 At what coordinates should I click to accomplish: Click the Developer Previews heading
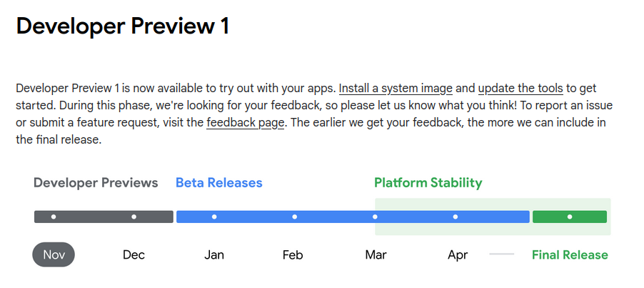coord(96,183)
